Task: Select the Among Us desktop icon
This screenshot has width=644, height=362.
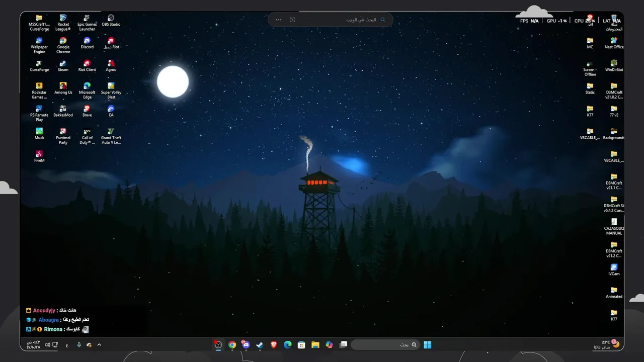Action: (63, 89)
